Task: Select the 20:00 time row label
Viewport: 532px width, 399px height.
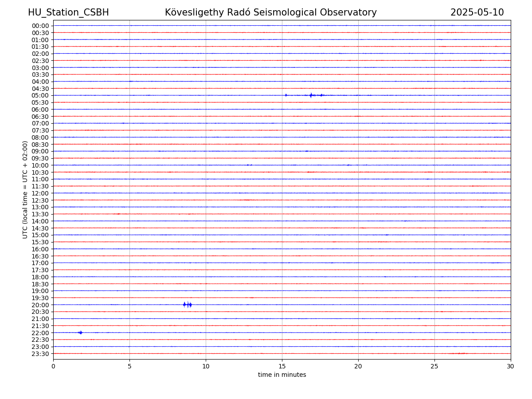Action: pos(40,305)
